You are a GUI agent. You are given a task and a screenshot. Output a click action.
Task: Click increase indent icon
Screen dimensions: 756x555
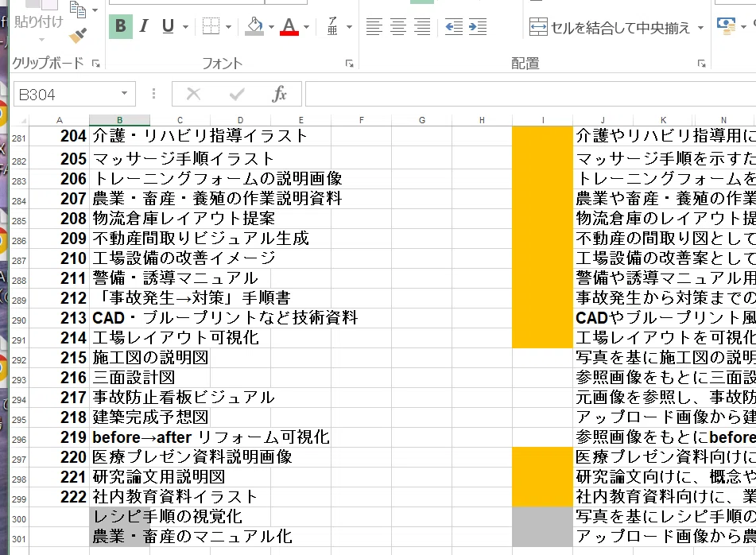(x=478, y=26)
